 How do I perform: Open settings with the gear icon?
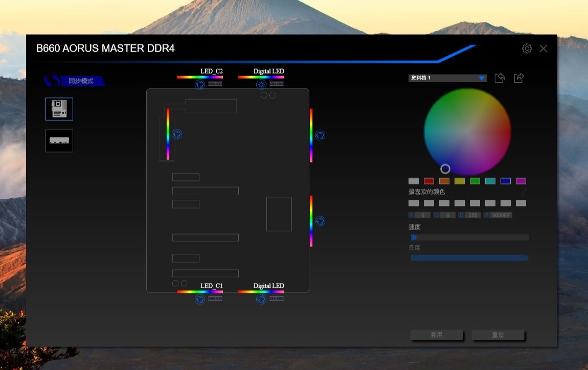point(527,49)
